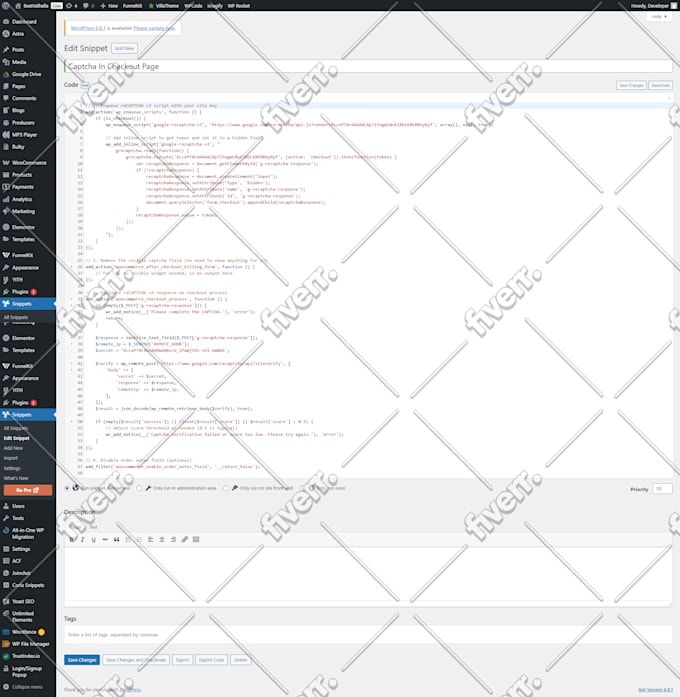Fold the code block at line 50
Image resolution: width=680 pixels, height=697 pixels.
[72, 421]
